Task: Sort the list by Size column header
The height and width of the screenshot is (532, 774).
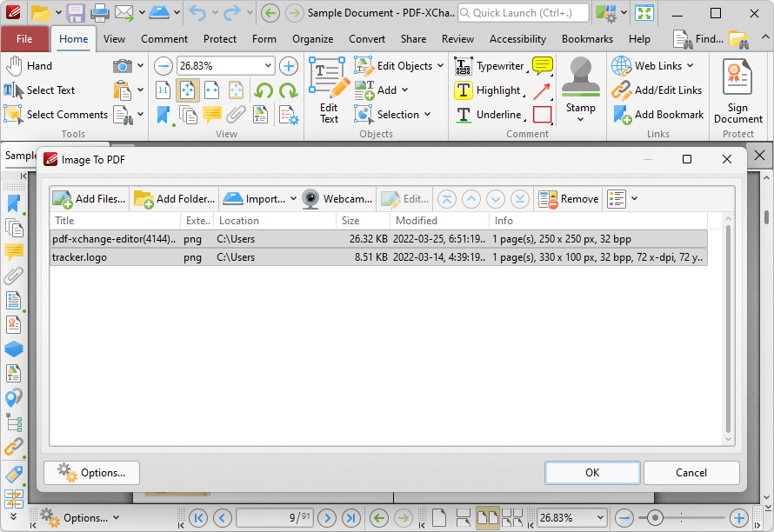Action: click(x=363, y=221)
